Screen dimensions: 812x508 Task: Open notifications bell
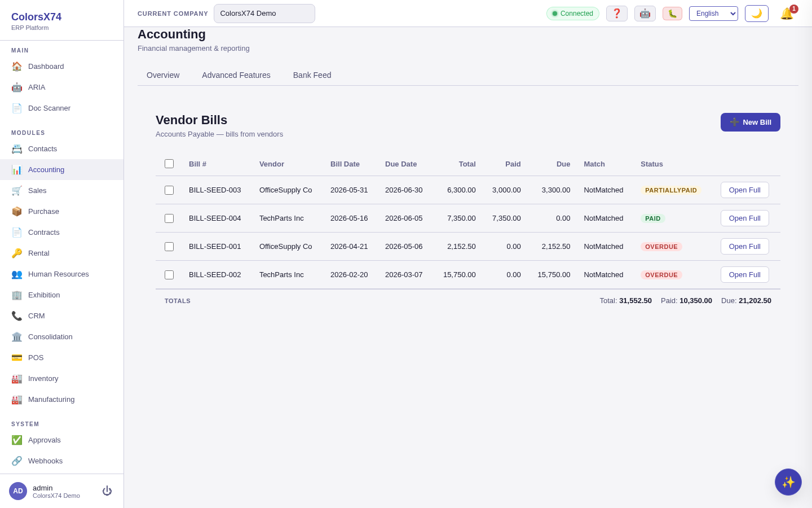(x=787, y=14)
